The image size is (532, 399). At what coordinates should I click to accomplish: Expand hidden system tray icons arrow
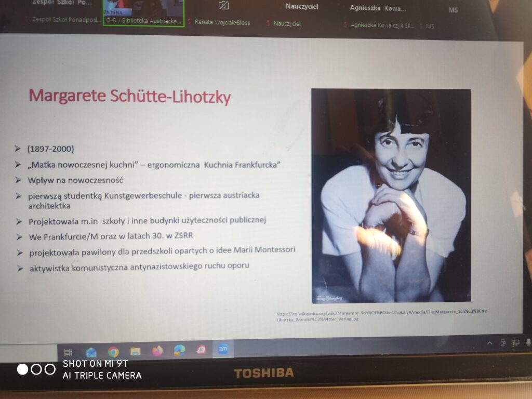pyautogui.click(x=489, y=343)
